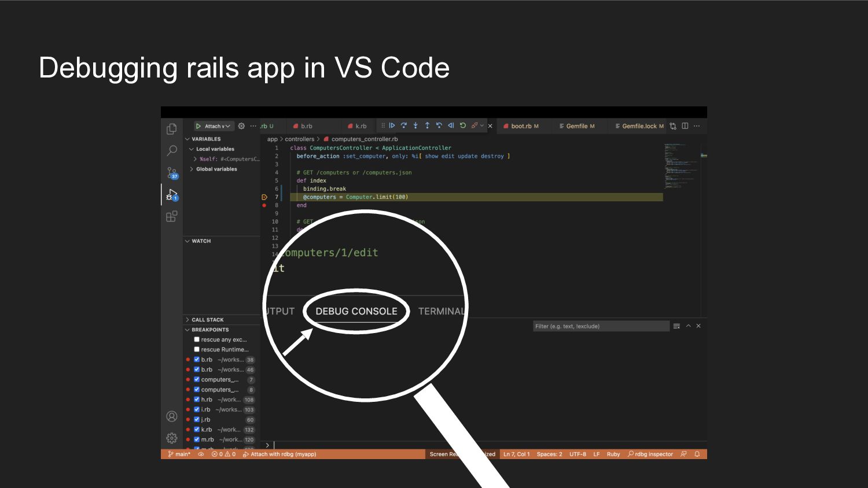Click 'main*' branch in status bar
This screenshot has width=868, height=488.
pos(179,454)
